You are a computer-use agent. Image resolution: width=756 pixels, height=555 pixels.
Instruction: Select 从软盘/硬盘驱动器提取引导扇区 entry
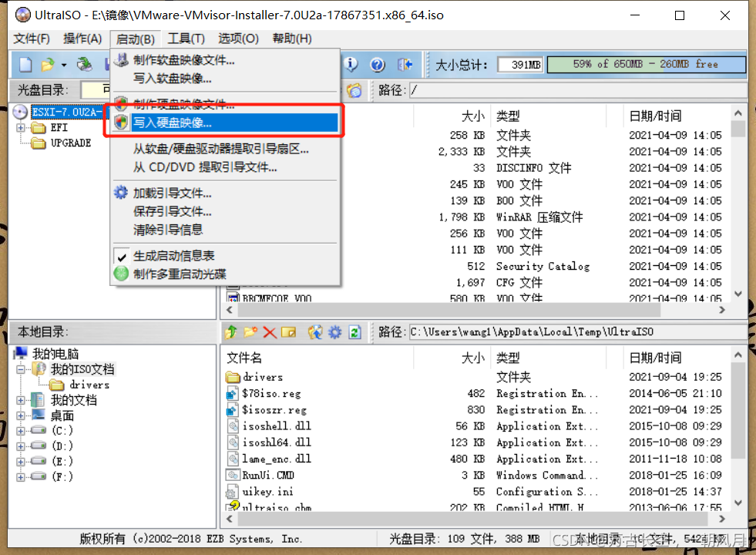coord(221,149)
